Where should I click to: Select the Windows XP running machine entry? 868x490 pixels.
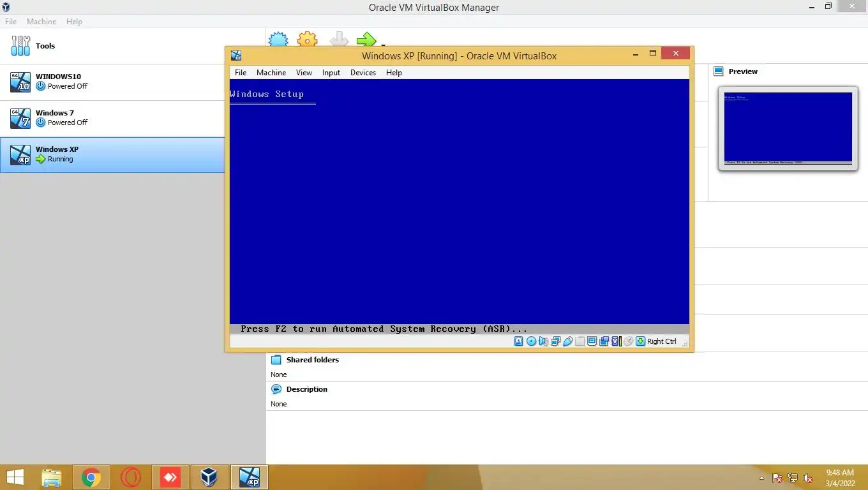112,154
